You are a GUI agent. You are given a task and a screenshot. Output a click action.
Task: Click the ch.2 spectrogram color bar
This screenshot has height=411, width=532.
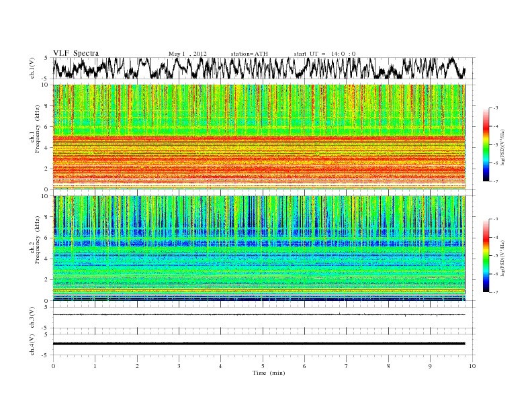pyautogui.click(x=486, y=256)
